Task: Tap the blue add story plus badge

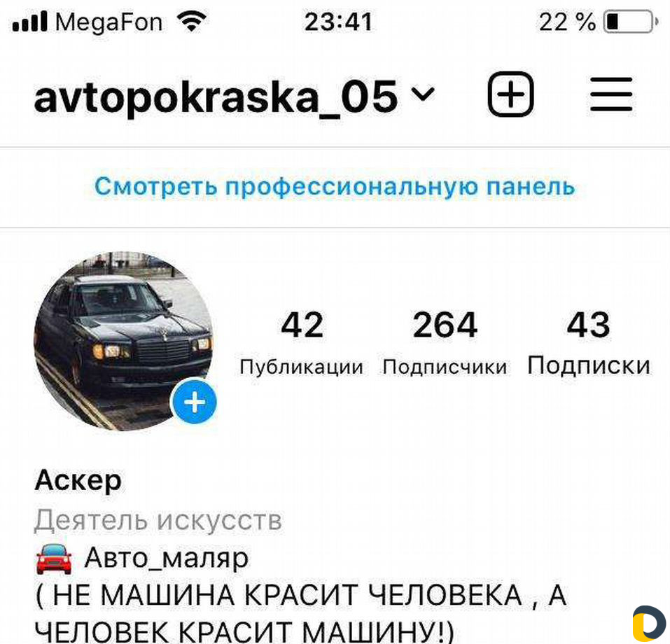Action: point(194,402)
